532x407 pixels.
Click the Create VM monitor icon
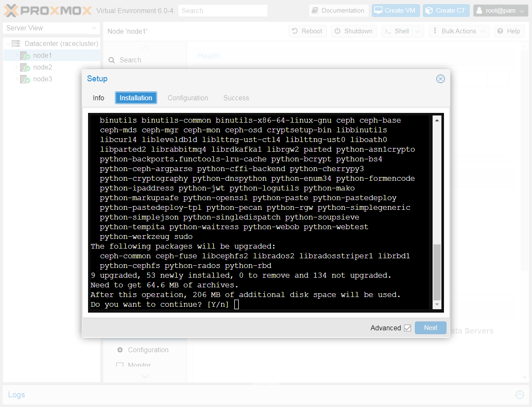pyautogui.click(x=379, y=11)
